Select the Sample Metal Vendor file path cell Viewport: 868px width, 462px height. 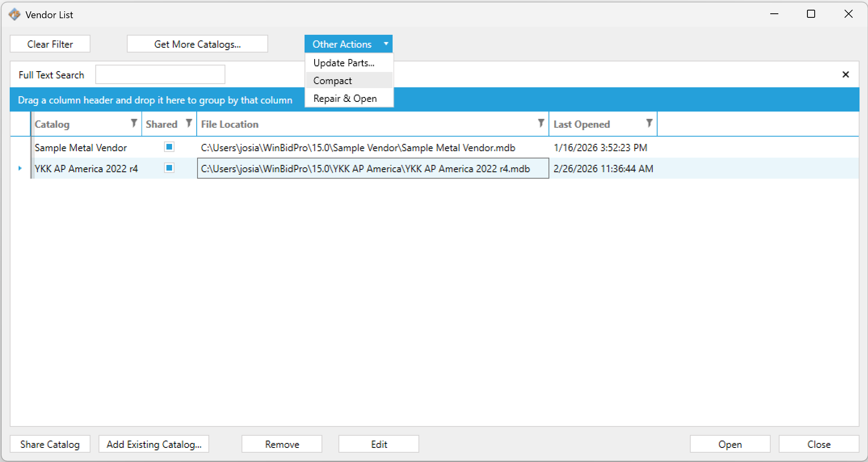[x=358, y=148]
